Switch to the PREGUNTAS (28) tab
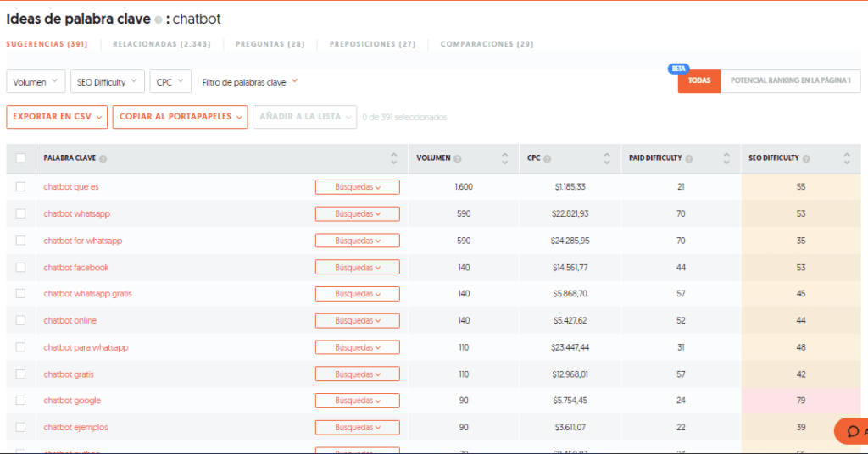Viewport: 868px width, 454px height. click(x=270, y=44)
